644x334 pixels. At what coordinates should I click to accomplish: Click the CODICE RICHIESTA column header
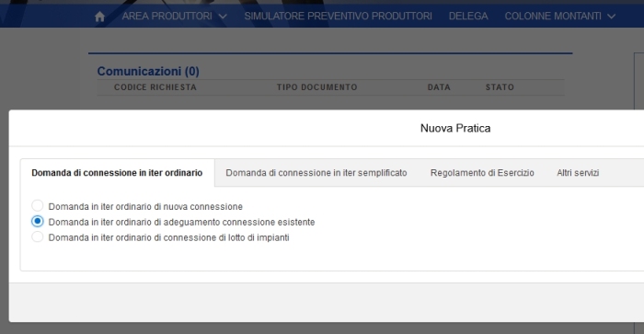pos(155,87)
